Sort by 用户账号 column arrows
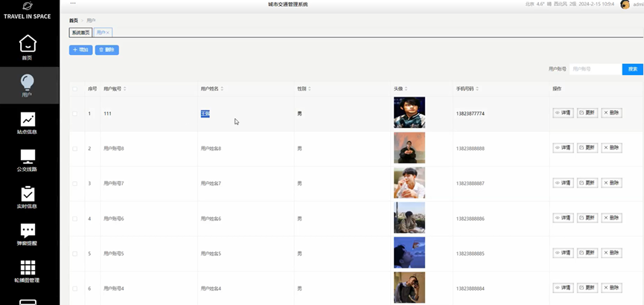The width and height of the screenshot is (644, 305). [125, 89]
